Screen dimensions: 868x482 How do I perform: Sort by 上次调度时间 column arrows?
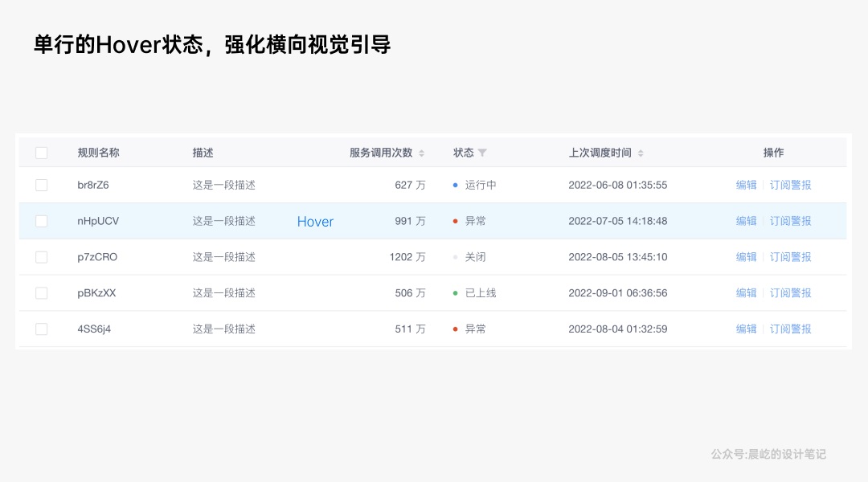coord(641,153)
